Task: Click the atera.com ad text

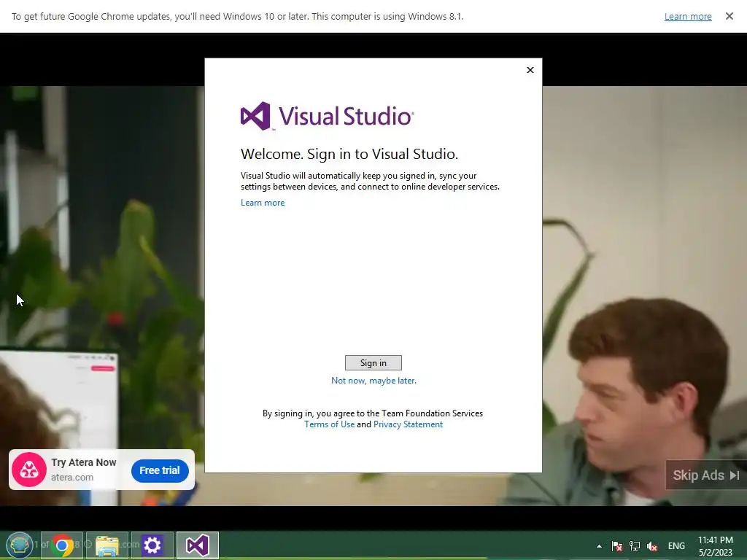Action: click(x=72, y=477)
